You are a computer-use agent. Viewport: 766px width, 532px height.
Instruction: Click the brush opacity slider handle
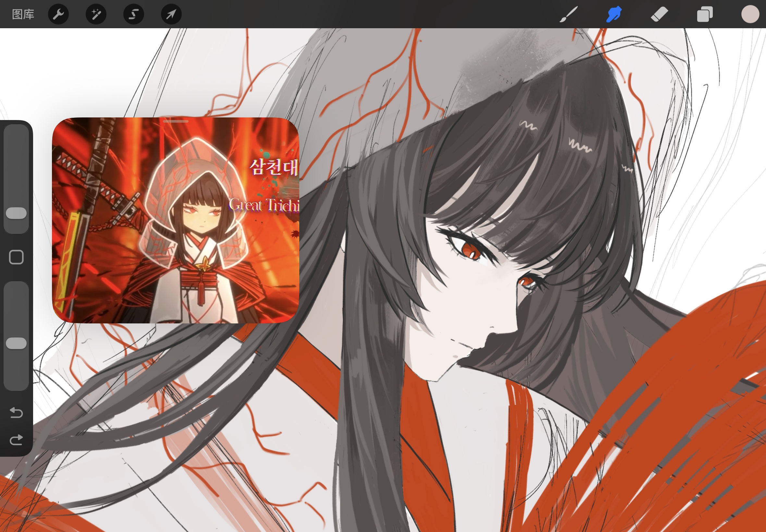pos(16,343)
